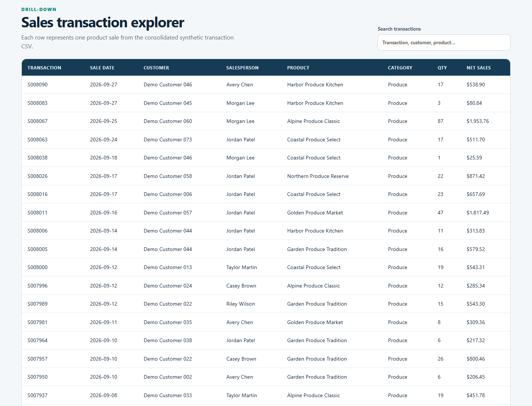Click the SALE DATE column header

tap(102, 68)
